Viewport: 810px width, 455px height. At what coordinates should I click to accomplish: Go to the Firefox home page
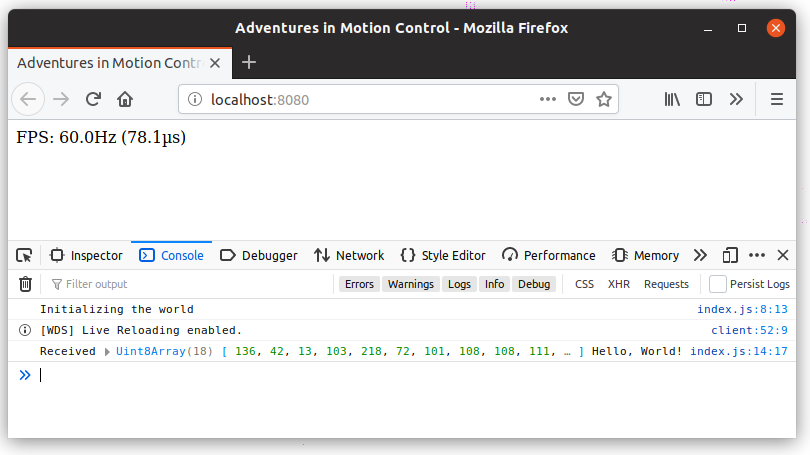pos(125,99)
